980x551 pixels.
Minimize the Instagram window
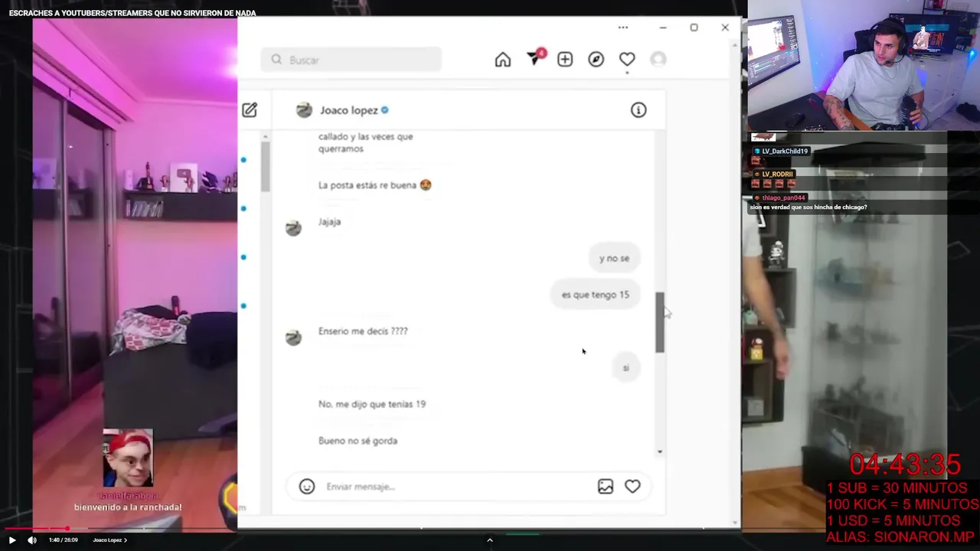(663, 28)
